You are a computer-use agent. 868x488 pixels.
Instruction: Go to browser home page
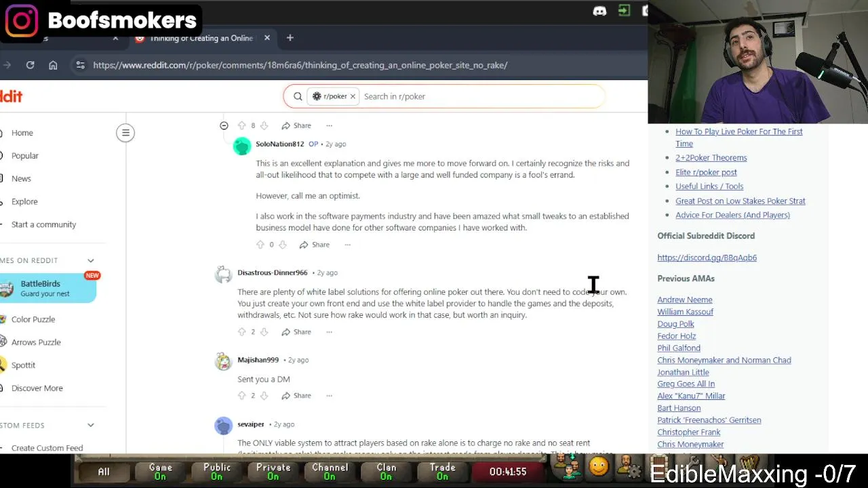(53, 65)
